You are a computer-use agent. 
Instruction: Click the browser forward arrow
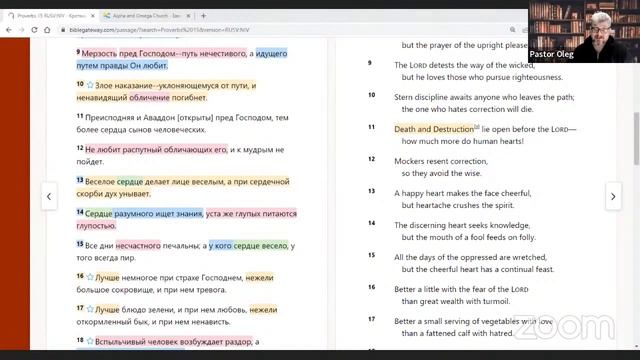pos(22,30)
